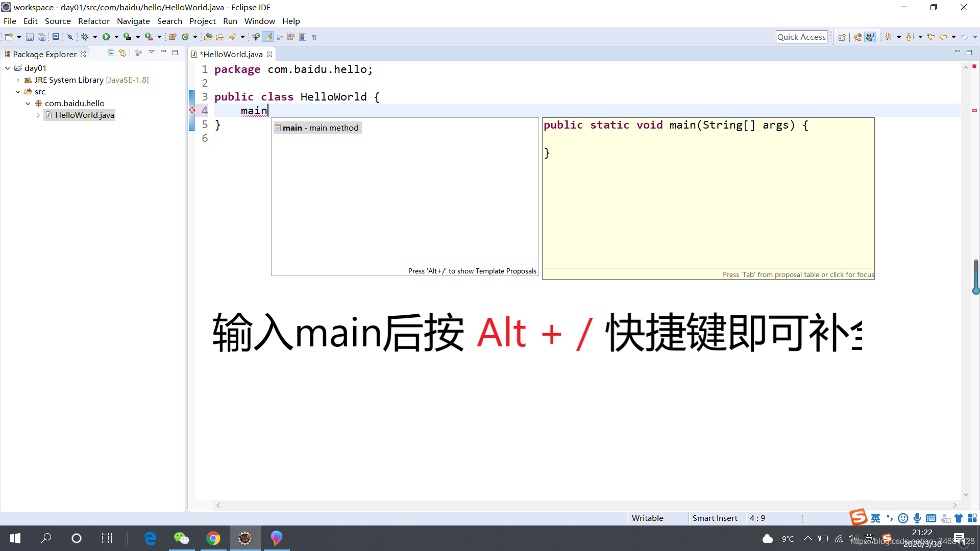Select the *HelloWorld.java editor tab
The width and height of the screenshot is (980, 551).
pos(231,54)
